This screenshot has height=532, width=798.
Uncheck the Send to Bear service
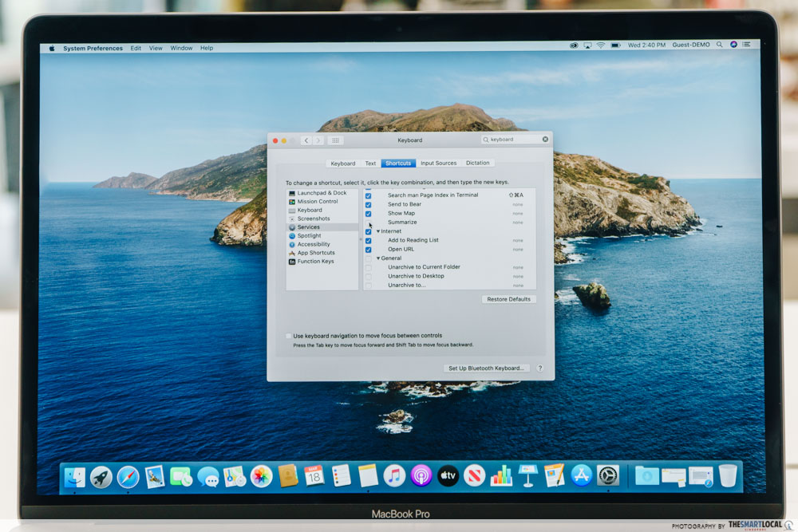tap(368, 205)
